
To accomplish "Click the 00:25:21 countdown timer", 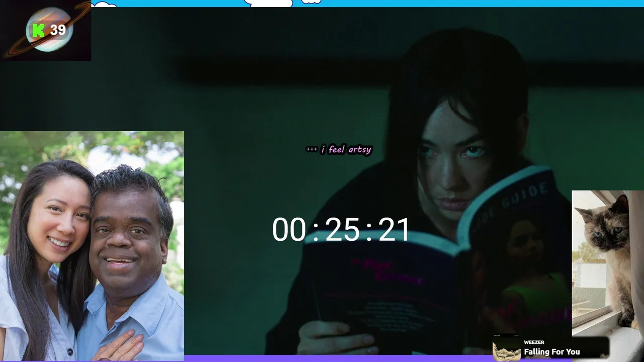I will pyautogui.click(x=341, y=230).
